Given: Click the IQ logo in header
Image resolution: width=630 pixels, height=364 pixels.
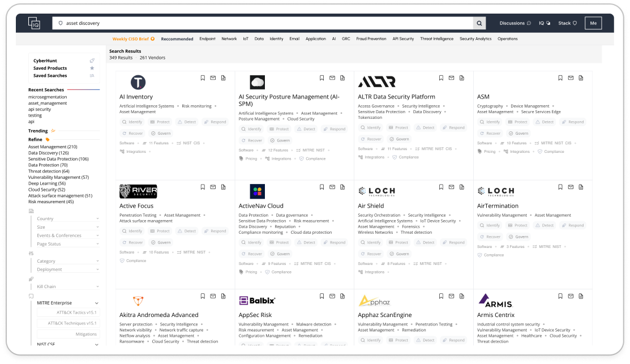Looking at the screenshot, I should [35, 23].
